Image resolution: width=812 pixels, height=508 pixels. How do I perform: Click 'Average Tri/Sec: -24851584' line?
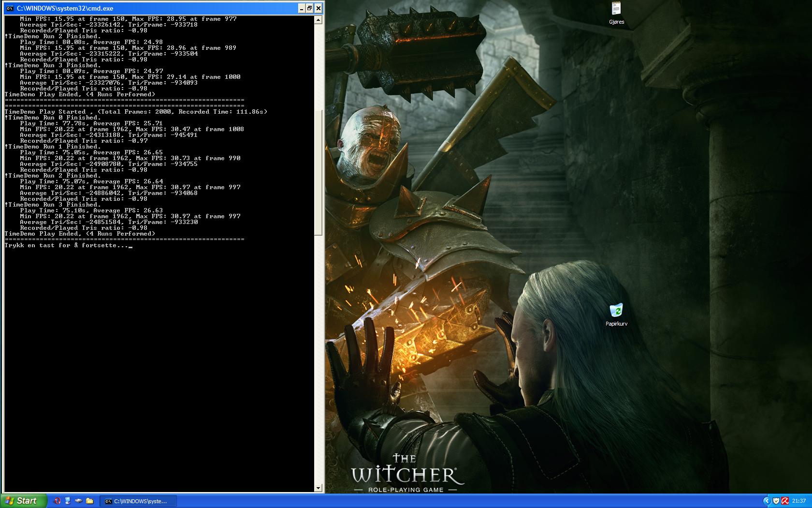coord(109,222)
